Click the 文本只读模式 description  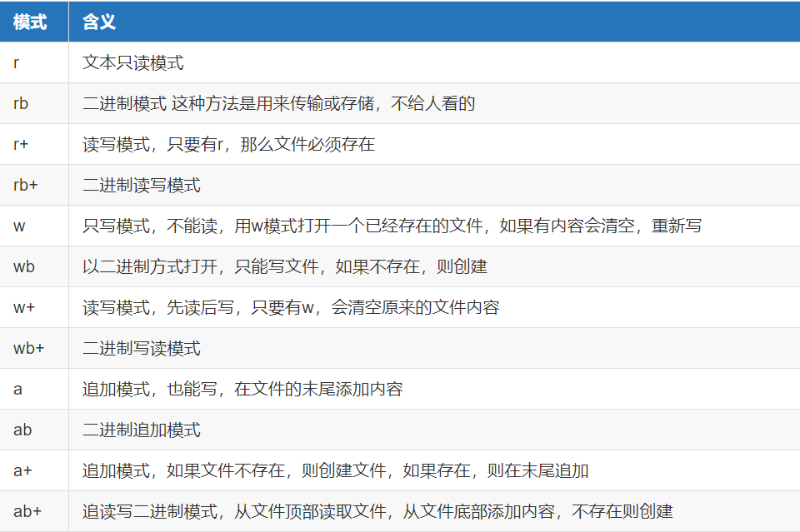[132, 62]
